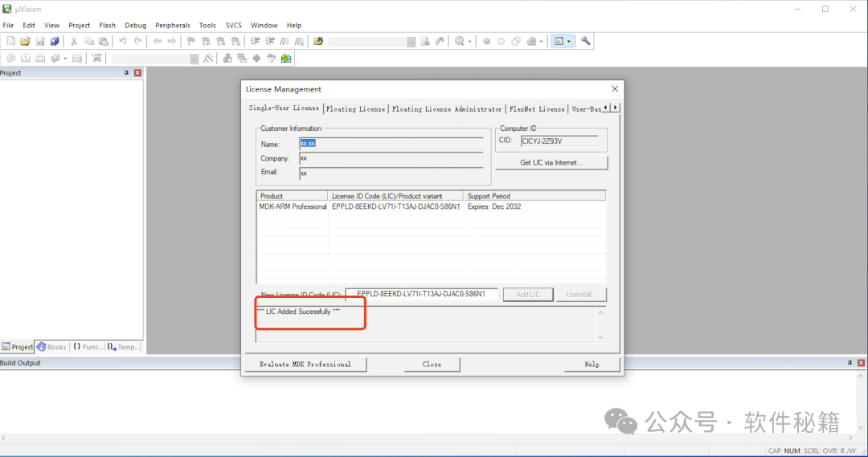
Task: Click the Name input field
Action: click(391, 144)
